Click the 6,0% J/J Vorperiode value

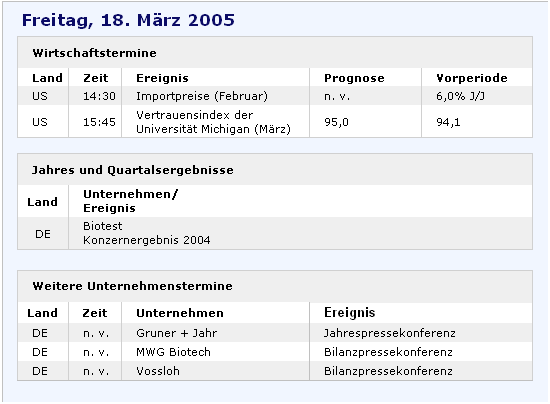460,96
